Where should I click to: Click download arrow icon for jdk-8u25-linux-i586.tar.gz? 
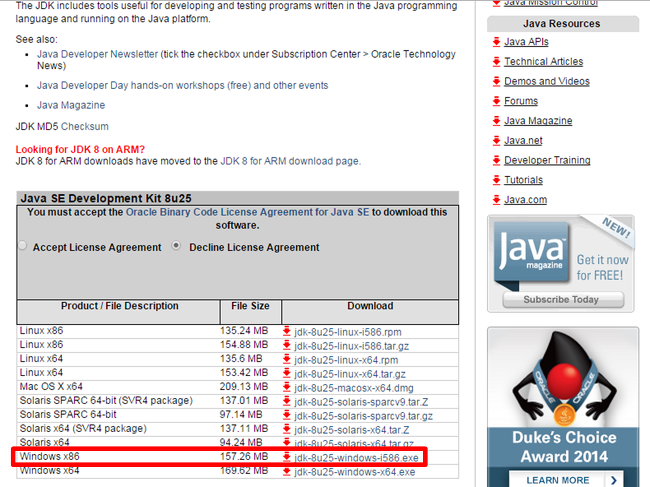[x=286, y=346]
